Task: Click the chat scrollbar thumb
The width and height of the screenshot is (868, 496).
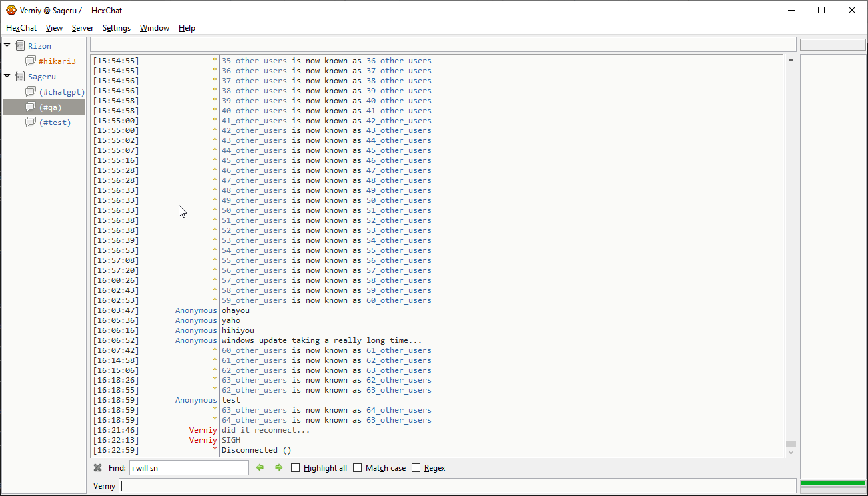Action: 791,443
